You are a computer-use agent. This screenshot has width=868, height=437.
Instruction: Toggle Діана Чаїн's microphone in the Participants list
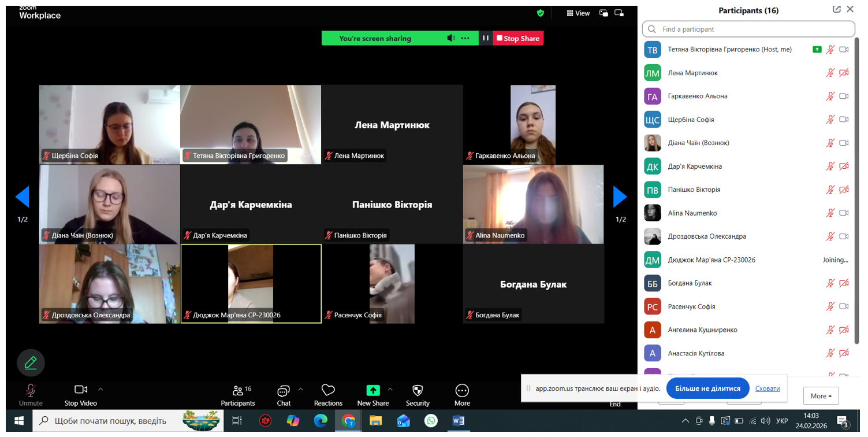[830, 143]
